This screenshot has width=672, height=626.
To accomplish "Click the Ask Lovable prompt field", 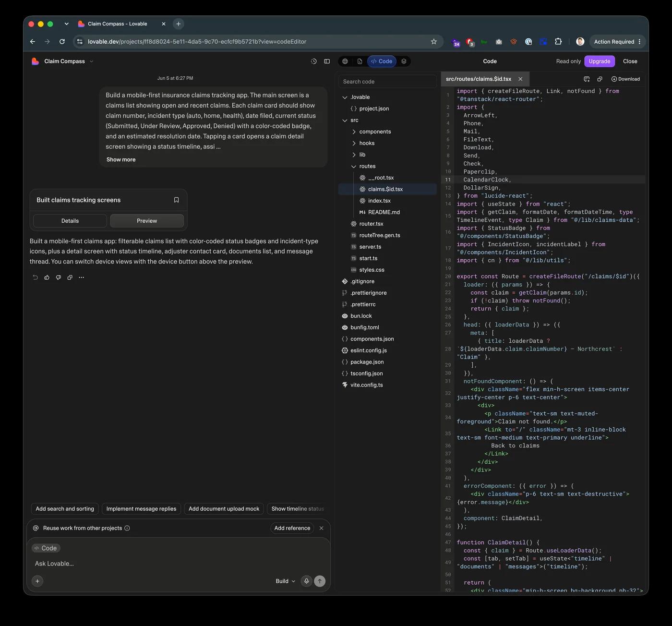I will 178,564.
